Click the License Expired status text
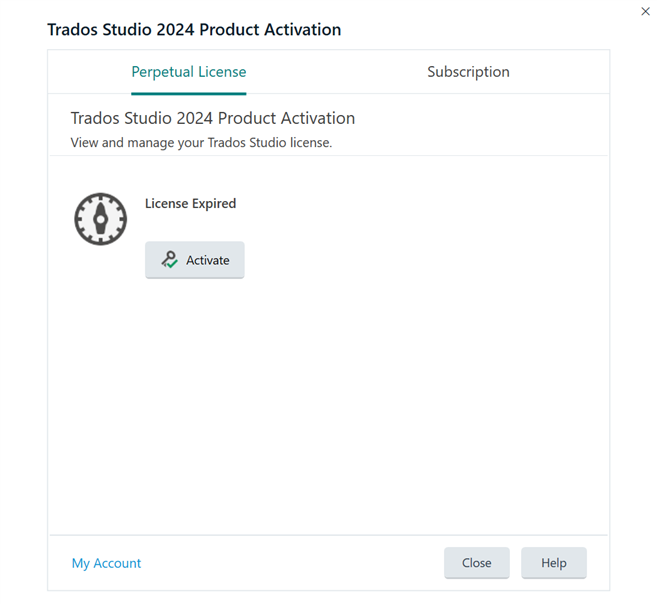Image resolution: width=657 pixels, height=604 pixels. click(x=191, y=204)
